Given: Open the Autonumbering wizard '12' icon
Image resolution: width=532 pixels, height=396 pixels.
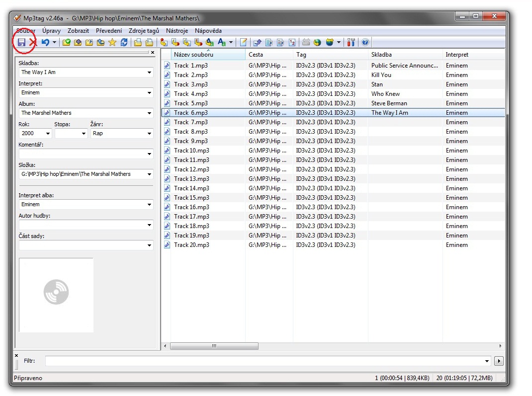Looking at the screenshot, I should click(292, 42).
